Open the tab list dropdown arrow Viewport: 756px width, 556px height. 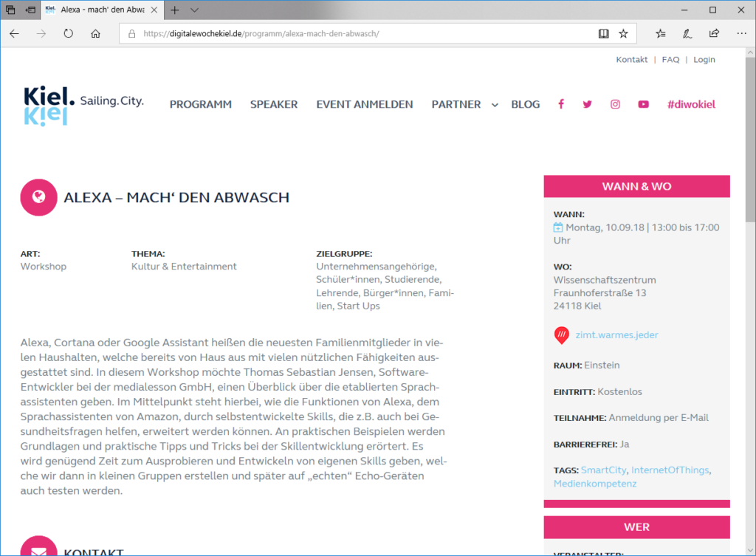pyautogui.click(x=194, y=10)
